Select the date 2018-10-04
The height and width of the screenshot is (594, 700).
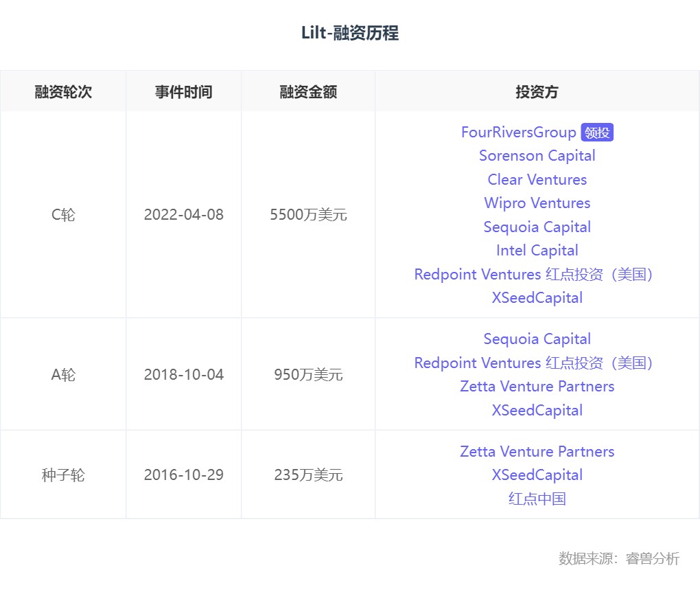coord(183,375)
